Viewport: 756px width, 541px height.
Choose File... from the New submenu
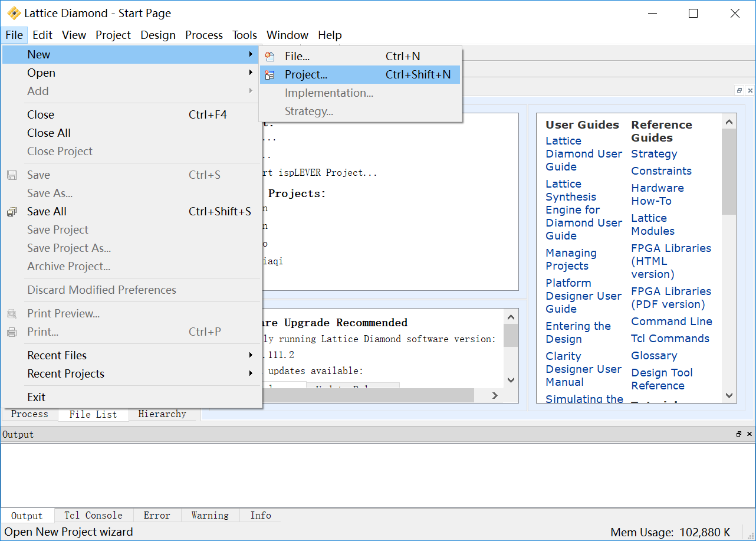click(x=360, y=57)
